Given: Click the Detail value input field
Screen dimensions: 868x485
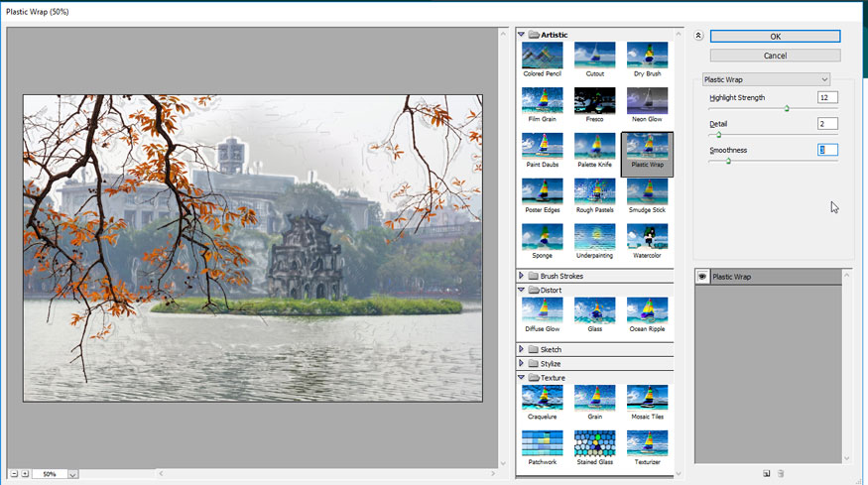Looking at the screenshot, I should (x=827, y=124).
